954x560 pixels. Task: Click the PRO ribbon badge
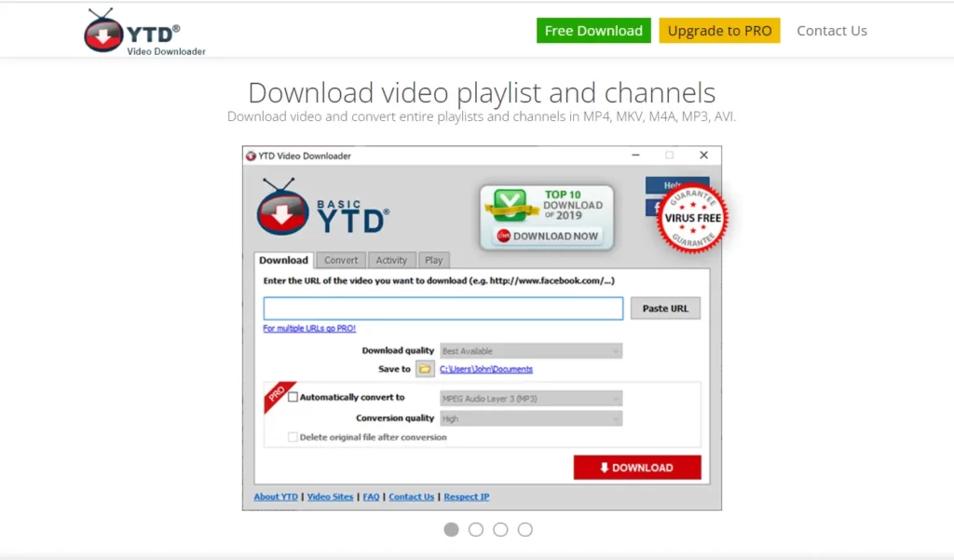[278, 395]
